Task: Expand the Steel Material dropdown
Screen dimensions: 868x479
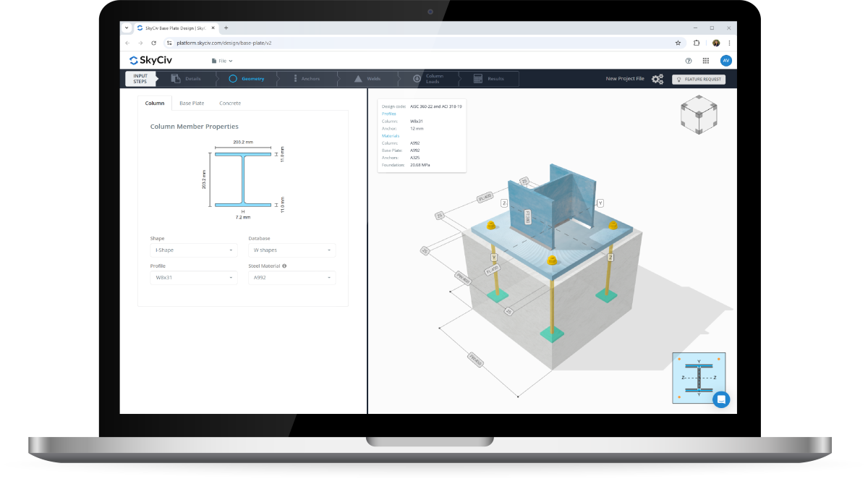Action: (292, 277)
